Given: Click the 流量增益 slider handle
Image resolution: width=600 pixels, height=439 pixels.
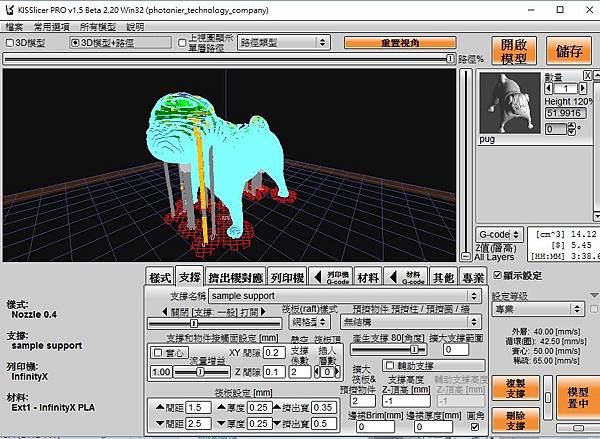Looking at the screenshot, I should 199,372.
